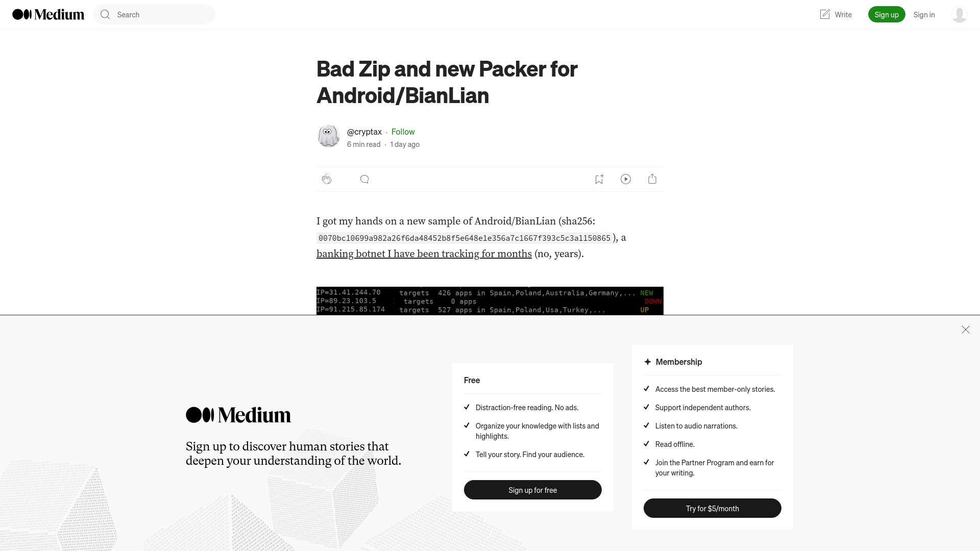
Task: Select the Membership plan option
Action: (x=678, y=362)
